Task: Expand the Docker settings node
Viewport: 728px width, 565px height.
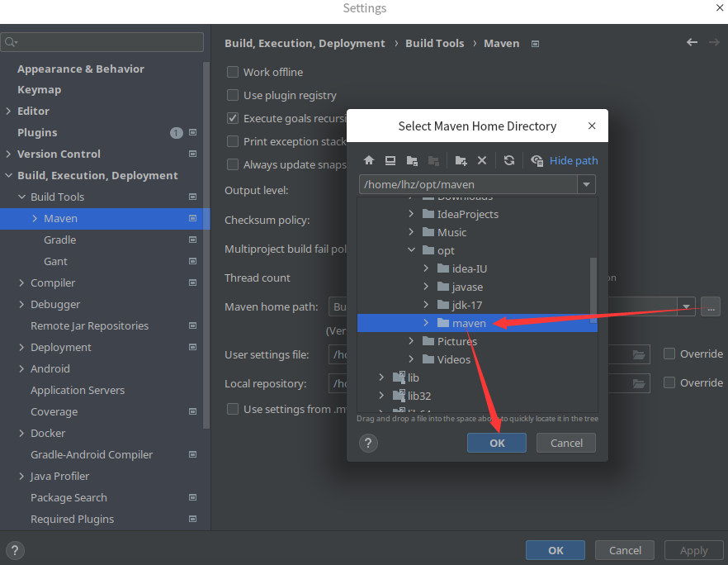Action: pos(21,433)
